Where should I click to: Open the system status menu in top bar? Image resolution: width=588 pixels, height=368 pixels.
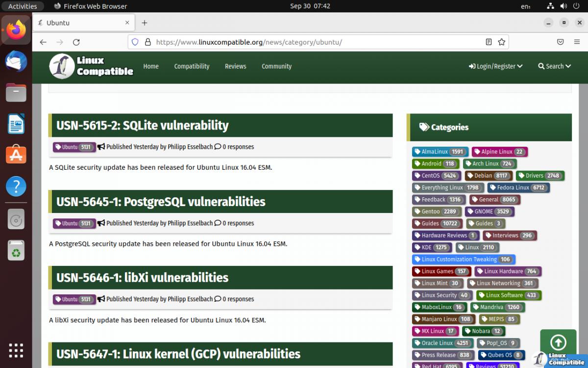click(x=563, y=6)
